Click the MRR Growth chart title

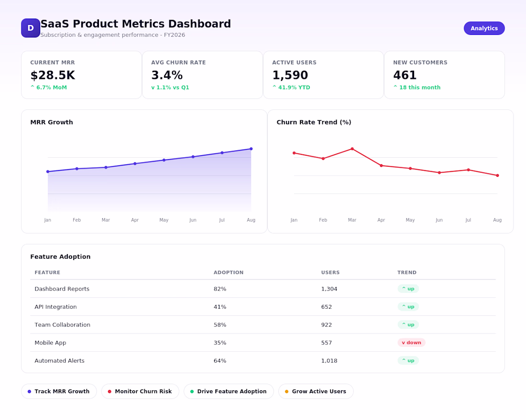coord(51,122)
